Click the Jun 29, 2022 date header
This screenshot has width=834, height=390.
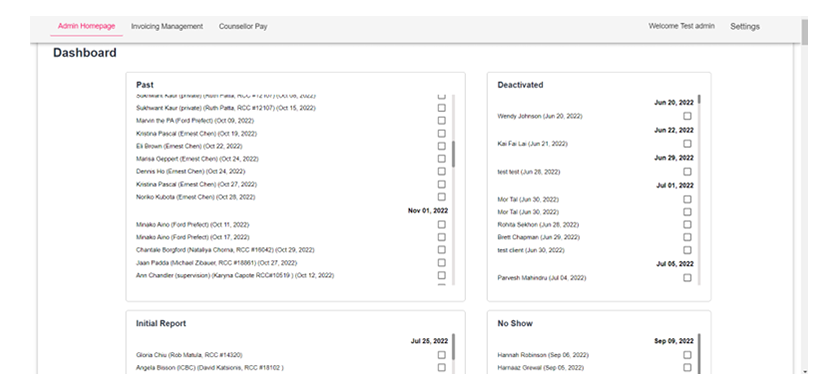674,158
